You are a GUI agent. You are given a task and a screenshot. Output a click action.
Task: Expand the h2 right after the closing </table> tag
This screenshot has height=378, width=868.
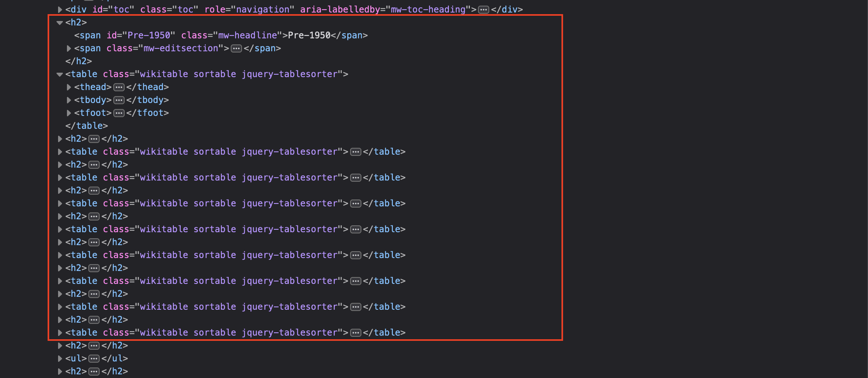click(x=60, y=139)
